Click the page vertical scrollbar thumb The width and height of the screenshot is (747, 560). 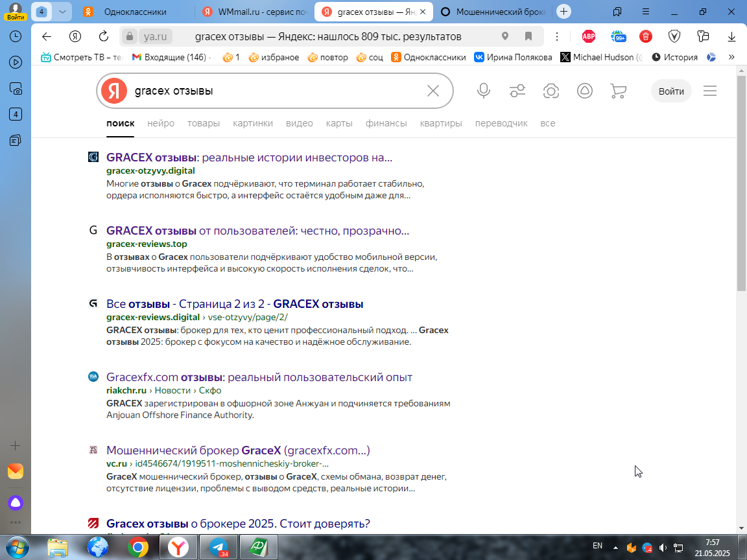(741, 183)
